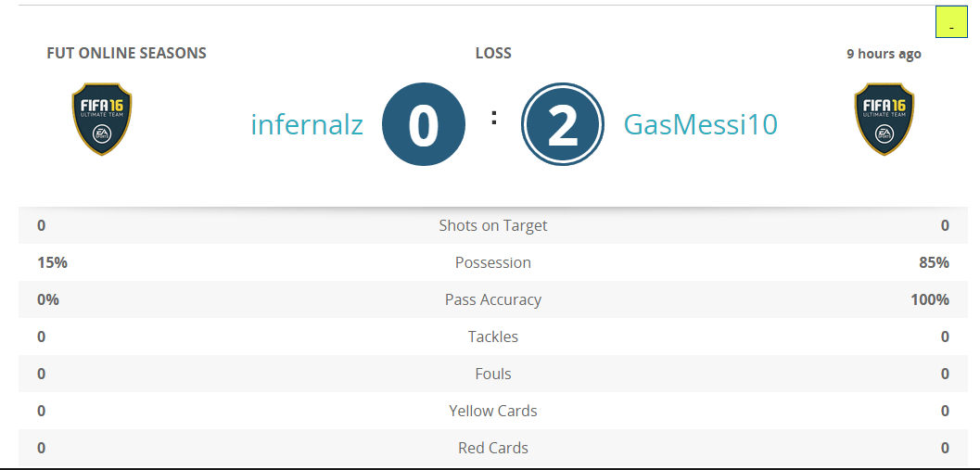This screenshot has width=980, height=470.
Task: Click the "9 hours ago" timestamp
Action: click(x=884, y=54)
